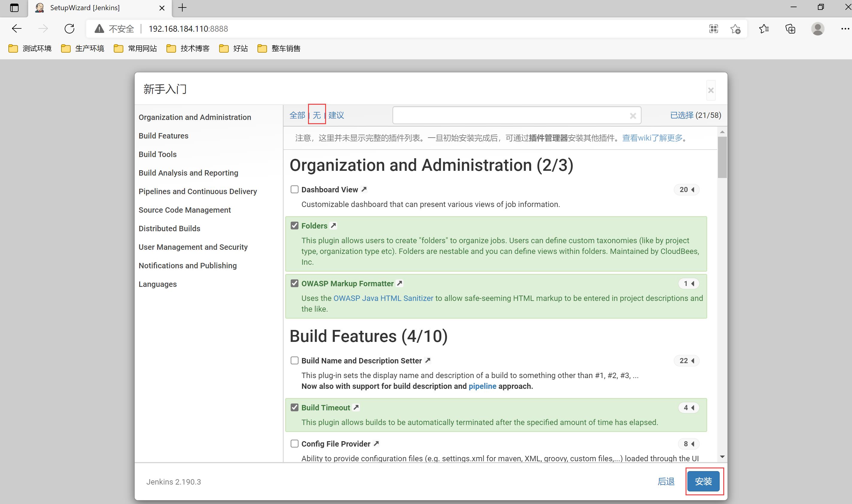Jump to Distributed Builds category
Viewport: 852px width, 504px height.
(x=169, y=229)
